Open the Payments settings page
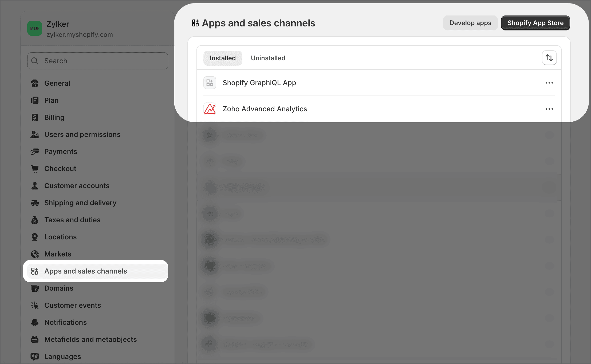The width and height of the screenshot is (591, 364). click(x=61, y=152)
